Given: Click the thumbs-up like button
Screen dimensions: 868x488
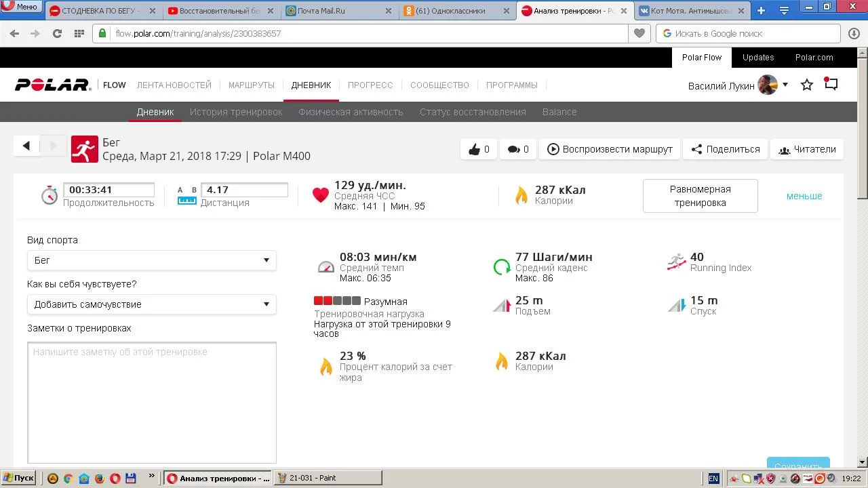Looking at the screenshot, I should point(479,149).
